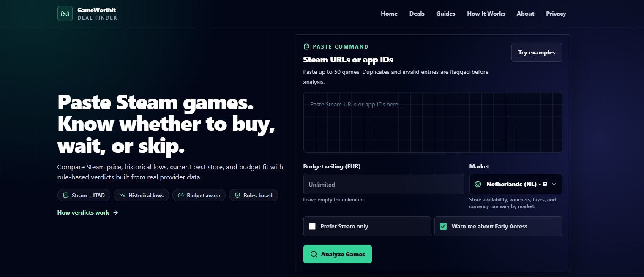Click the PASTE COMMAND label text
The height and width of the screenshot is (277, 644).
click(x=341, y=47)
